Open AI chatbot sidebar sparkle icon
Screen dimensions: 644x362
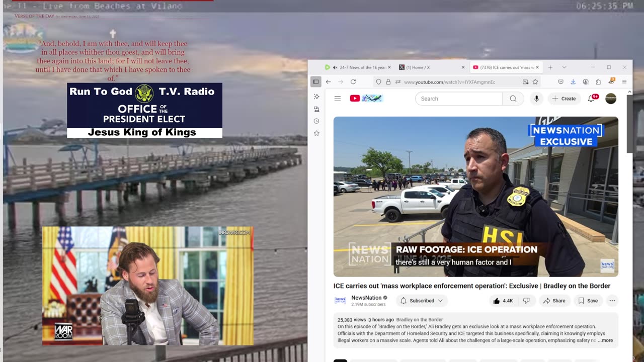(316, 97)
